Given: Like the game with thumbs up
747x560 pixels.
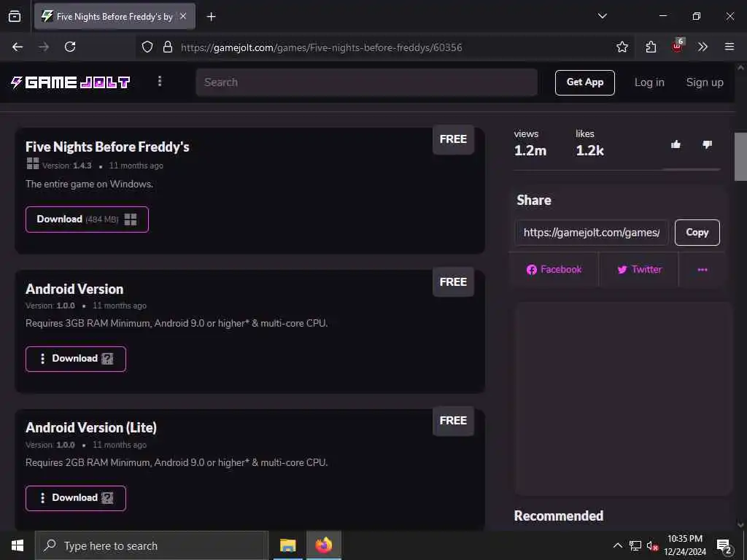Looking at the screenshot, I should [676, 144].
